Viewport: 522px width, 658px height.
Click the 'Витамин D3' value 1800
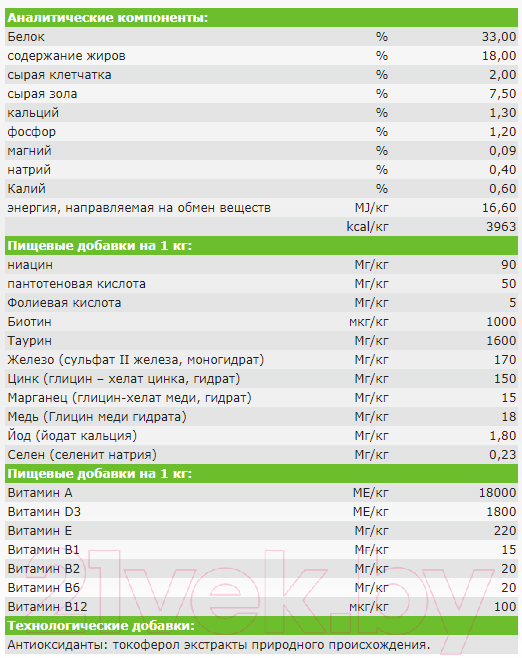point(501,512)
